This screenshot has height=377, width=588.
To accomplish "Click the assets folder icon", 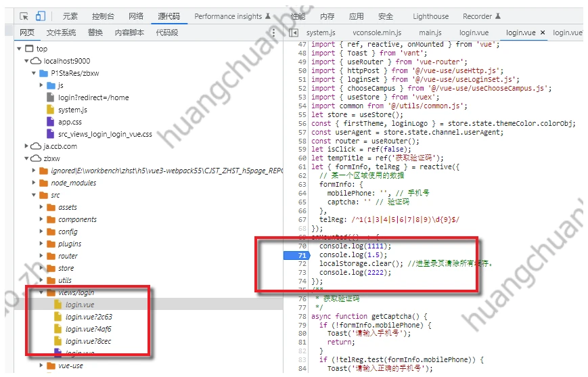I will [51, 207].
